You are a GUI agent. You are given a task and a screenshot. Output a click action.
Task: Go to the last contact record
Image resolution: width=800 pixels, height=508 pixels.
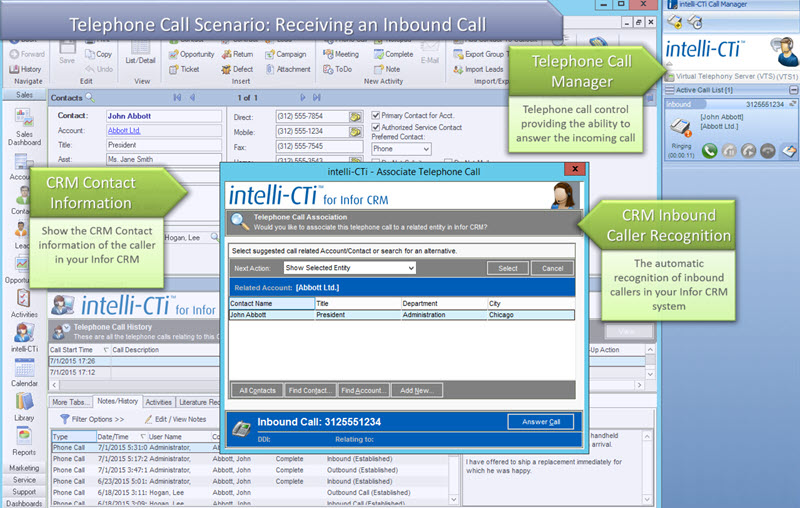click(317, 97)
